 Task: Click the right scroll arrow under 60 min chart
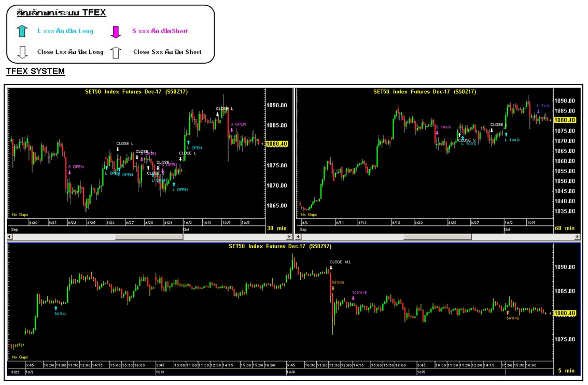(578, 237)
